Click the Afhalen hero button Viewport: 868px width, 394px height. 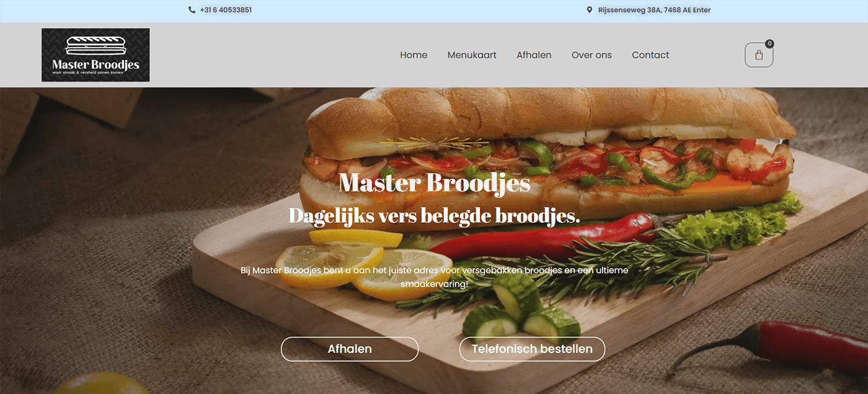350,349
